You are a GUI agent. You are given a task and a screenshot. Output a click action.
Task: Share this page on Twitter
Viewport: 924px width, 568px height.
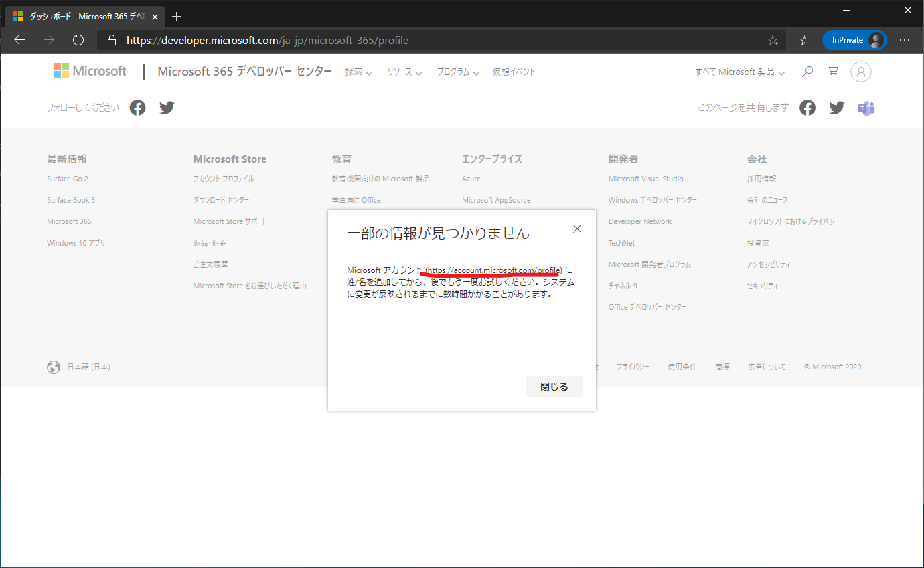pyautogui.click(x=837, y=108)
